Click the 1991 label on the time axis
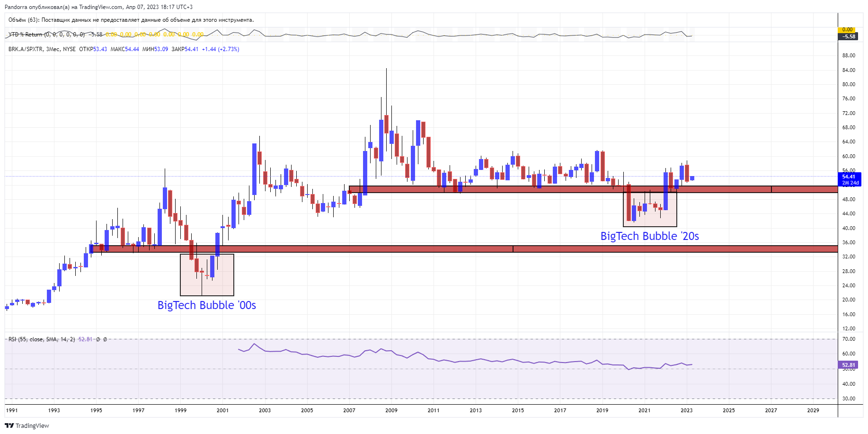The width and height of the screenshot is (868, 434). point(12,410)
